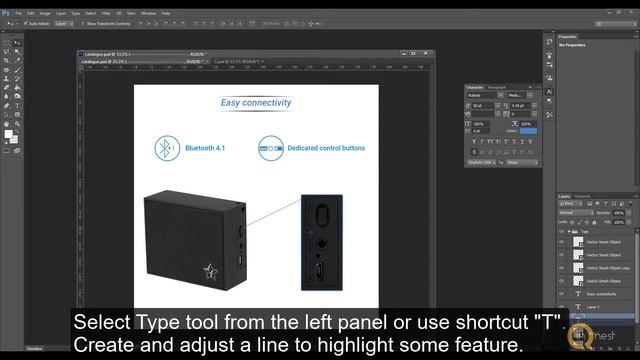Click the Photoshop Ps logo
Image resolution: width=640 pixels, height=360 pixels.
(x=6, y=13)
